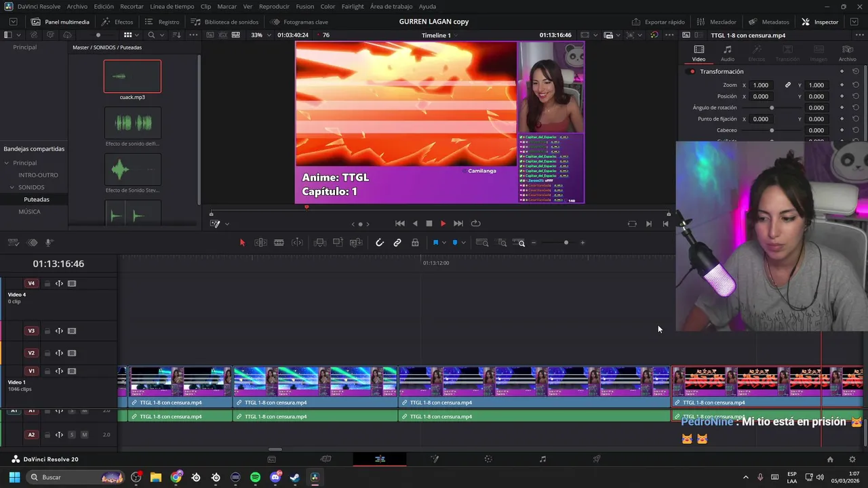The image size is (868, 488).
Task: Click the overwrite clip edit icon
Action: [x=338, y=243]
